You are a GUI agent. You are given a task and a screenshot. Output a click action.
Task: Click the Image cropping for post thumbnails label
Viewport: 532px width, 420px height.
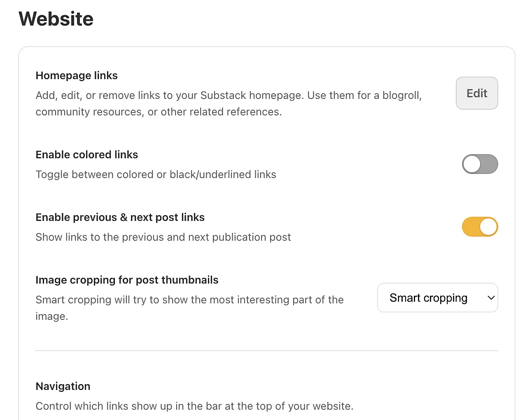(127, 280)
